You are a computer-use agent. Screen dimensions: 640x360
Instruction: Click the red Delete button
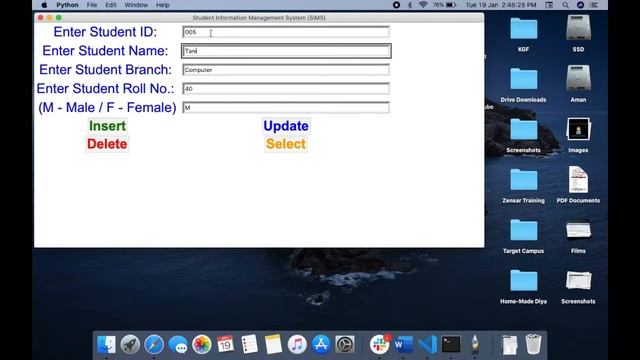107,144
